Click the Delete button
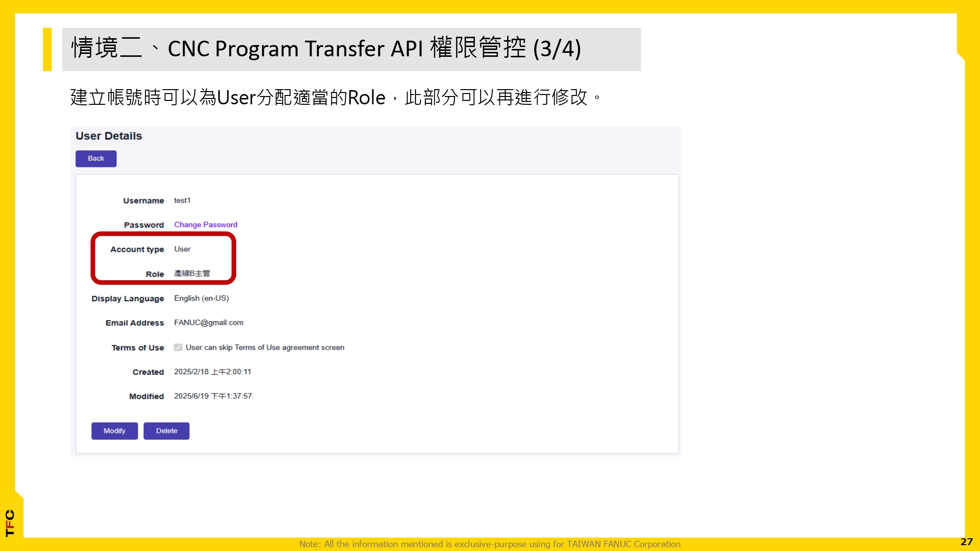Image resolution: width=980 pixels, height=551 pixels. 167,431
